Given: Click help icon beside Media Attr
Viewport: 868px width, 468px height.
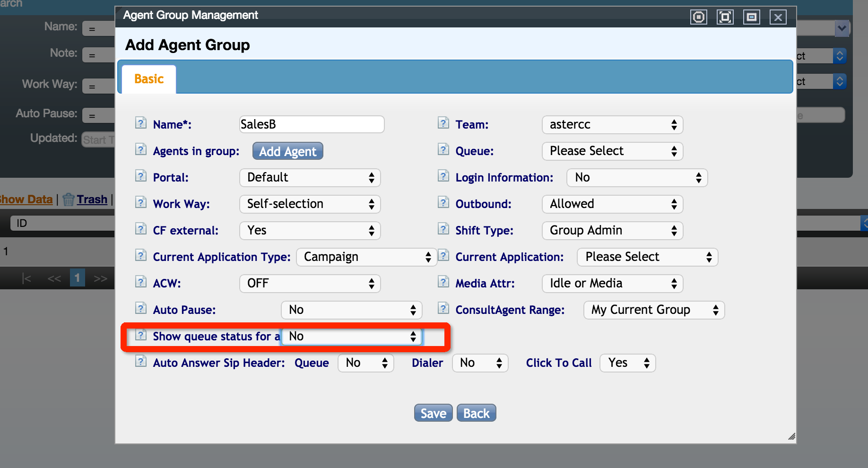Looking at the screenshot, I should [443, 282].
